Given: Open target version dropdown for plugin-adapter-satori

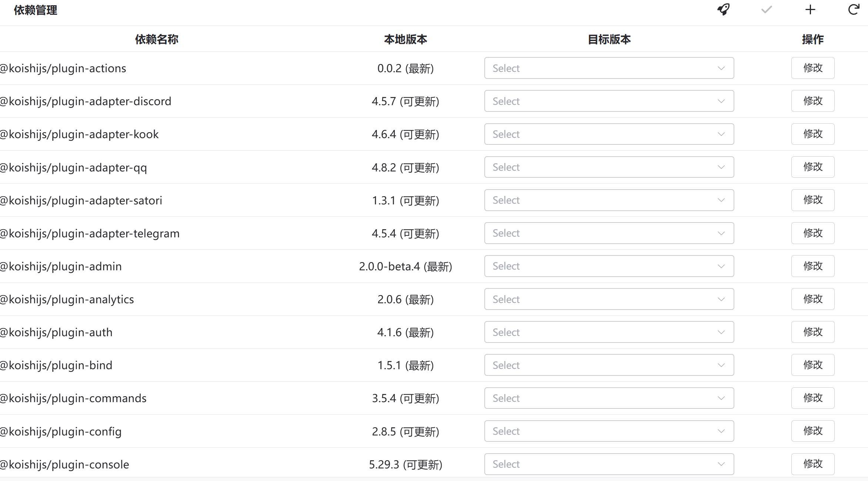Looking at the screenshot, I should (609, 200).
